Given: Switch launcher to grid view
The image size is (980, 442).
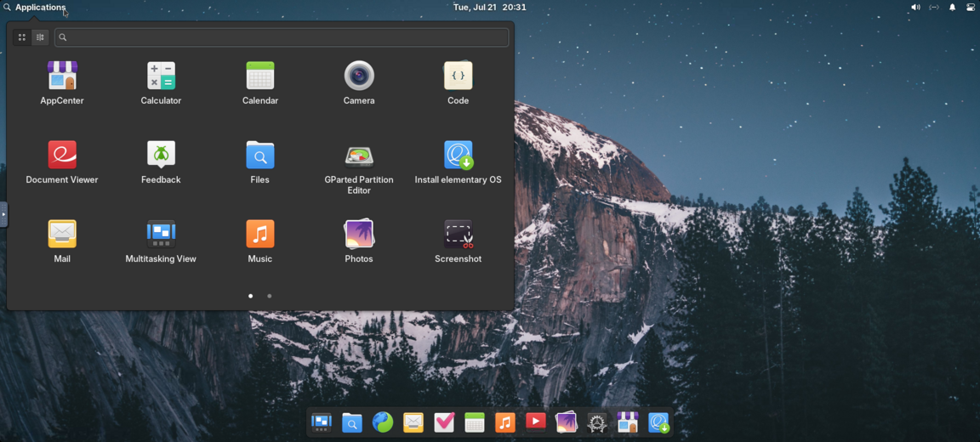Looking at the screenshot, I should (x=22, y=37).
